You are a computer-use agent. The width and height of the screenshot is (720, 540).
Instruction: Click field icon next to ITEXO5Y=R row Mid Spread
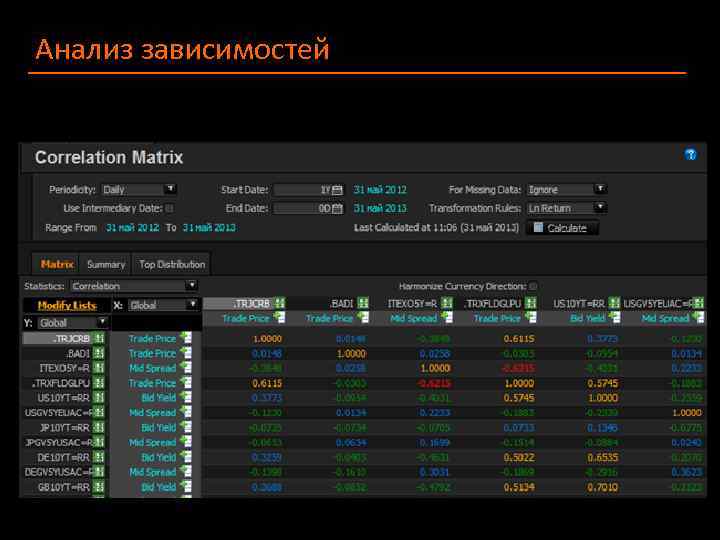click(x=186, y=368)
